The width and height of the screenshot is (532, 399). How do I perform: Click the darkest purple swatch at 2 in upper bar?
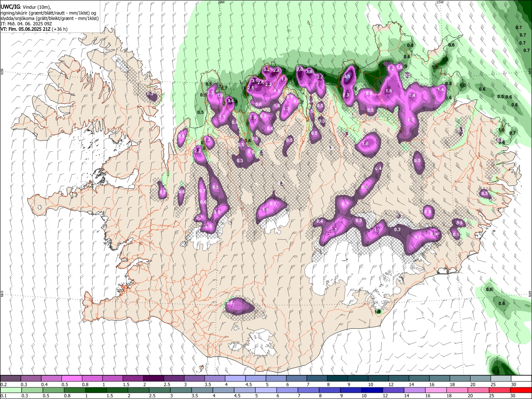tap(153, 379)
